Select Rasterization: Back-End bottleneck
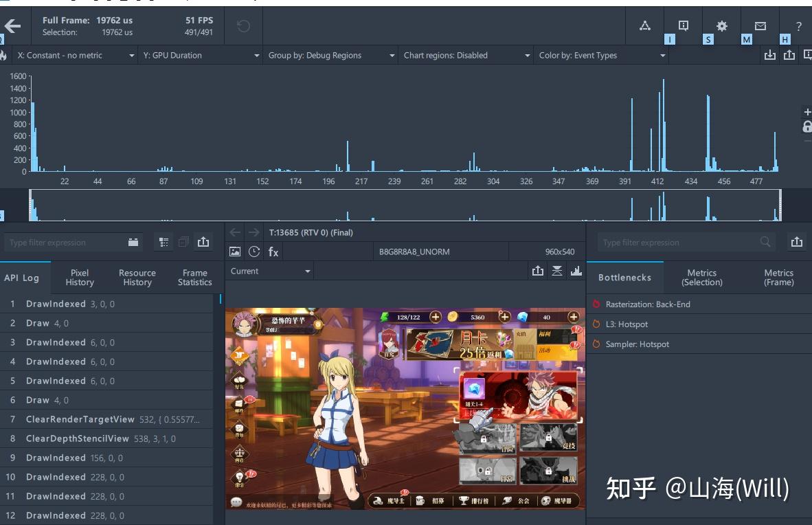This screenshot has width=812, height=525. (699, 304)
